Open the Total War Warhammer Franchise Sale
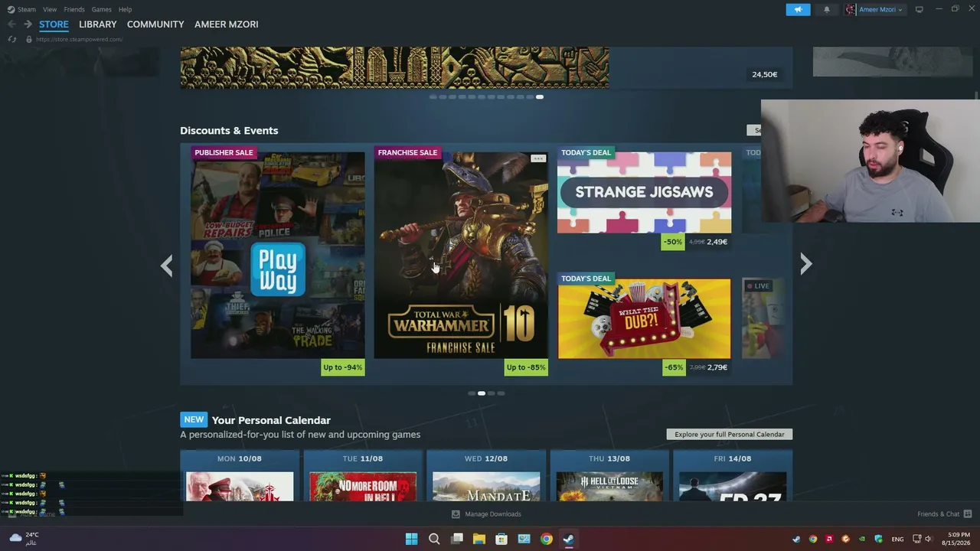 pos(461,255)
